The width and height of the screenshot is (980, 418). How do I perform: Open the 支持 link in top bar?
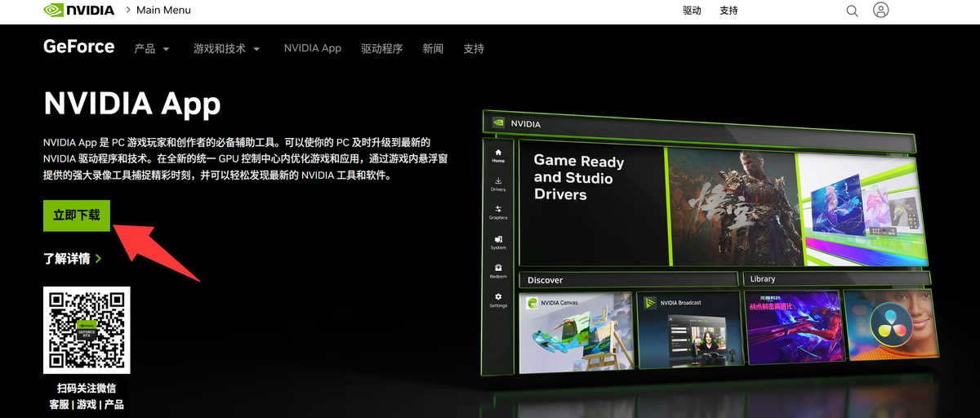coord(728,11)
